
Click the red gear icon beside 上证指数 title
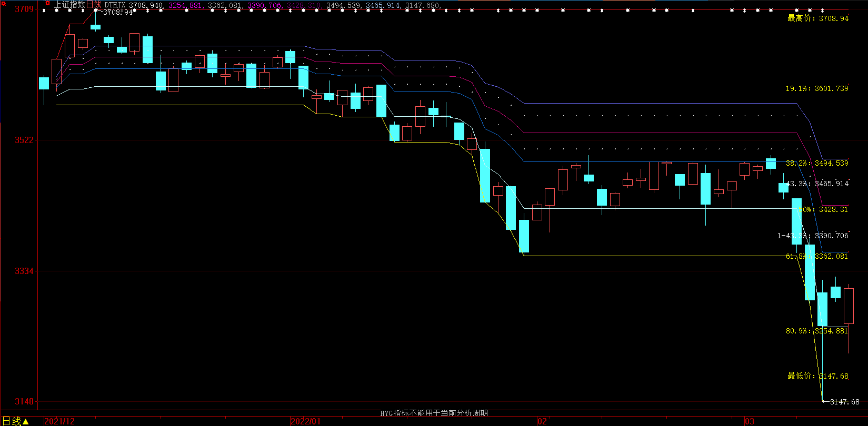[x=47, y=3]
